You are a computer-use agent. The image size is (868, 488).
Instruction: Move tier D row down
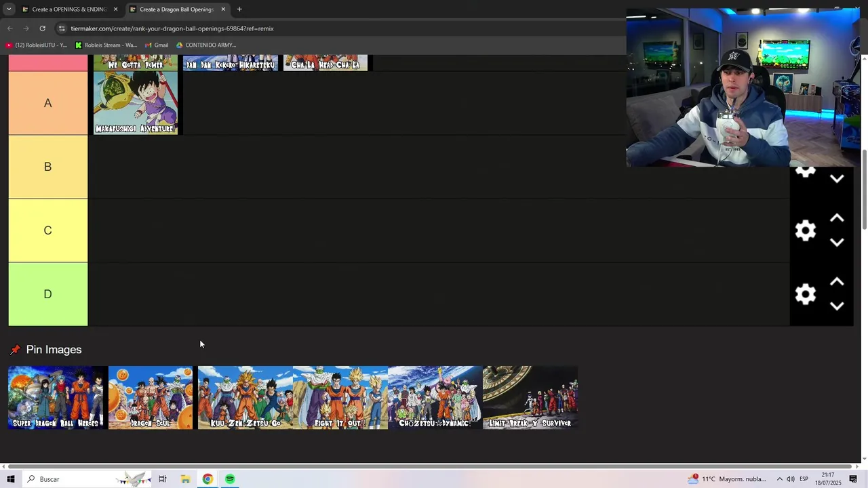(x=837, y=306)
